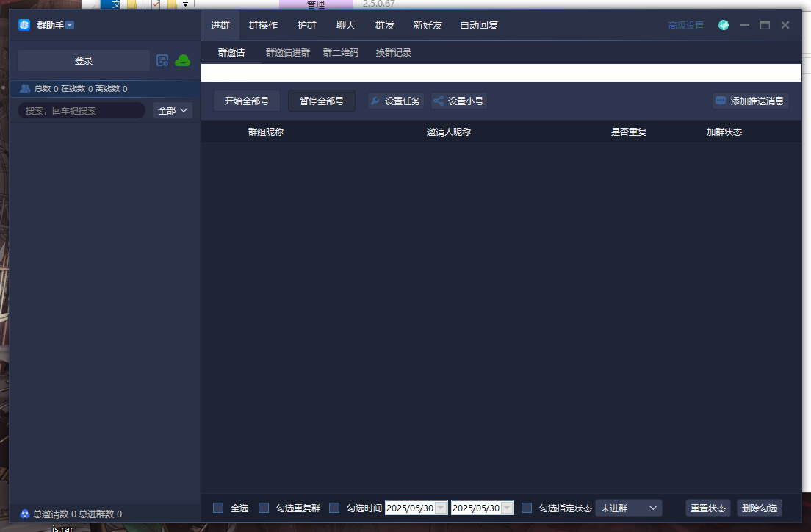Screen dimensions: 811x532
Task: Tick the 勾选指定状态 checkbox
Action: point(527,508)
